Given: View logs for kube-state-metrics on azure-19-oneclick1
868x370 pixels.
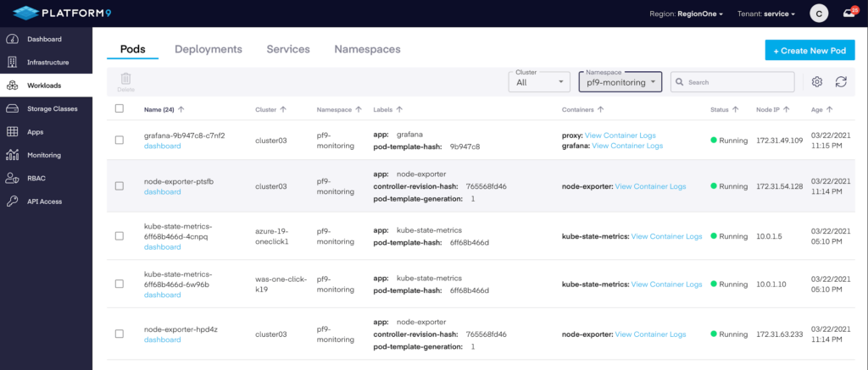Looking at the screenshot, I should point(666,236).
